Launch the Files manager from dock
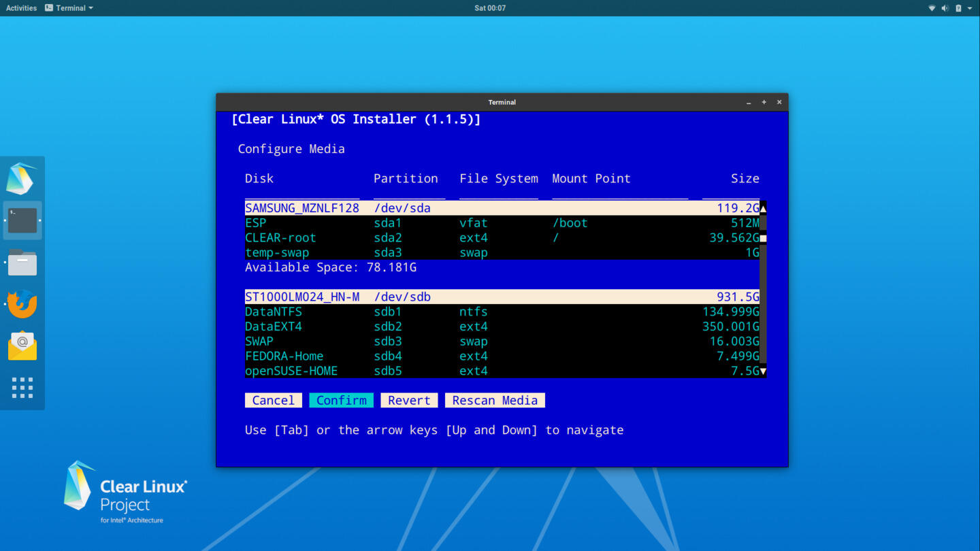980x551 pixels. 22,263
